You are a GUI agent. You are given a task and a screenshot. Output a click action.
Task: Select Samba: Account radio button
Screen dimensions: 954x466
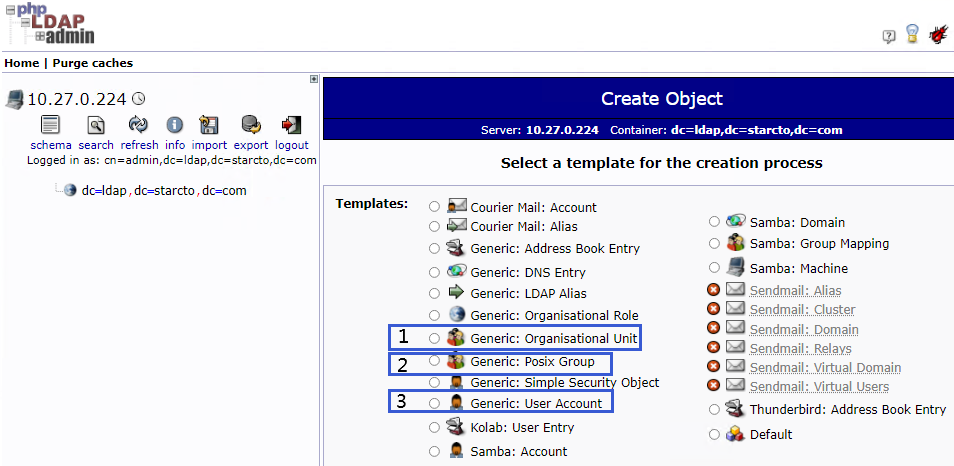pyautogui.click(x=434, y=451)
